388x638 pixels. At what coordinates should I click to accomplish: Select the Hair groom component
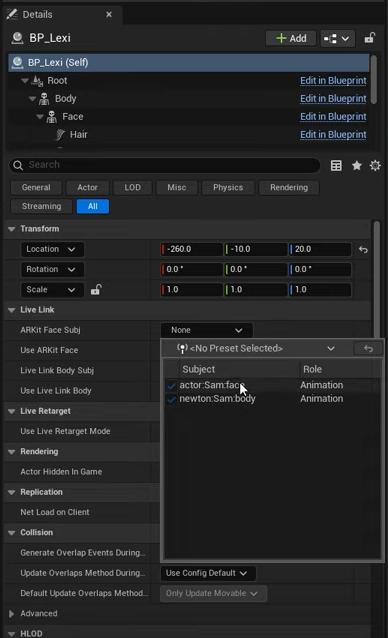[78, 134]
